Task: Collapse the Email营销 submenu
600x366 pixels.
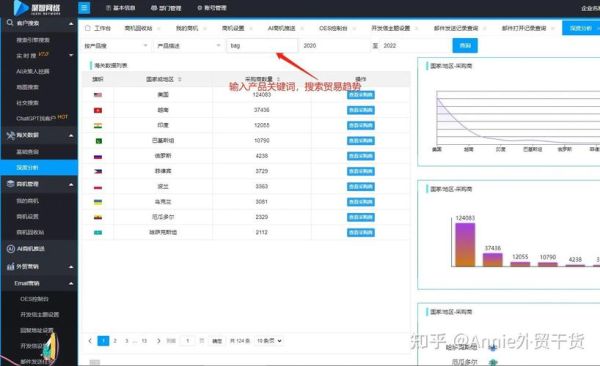Action: point(71,283)
